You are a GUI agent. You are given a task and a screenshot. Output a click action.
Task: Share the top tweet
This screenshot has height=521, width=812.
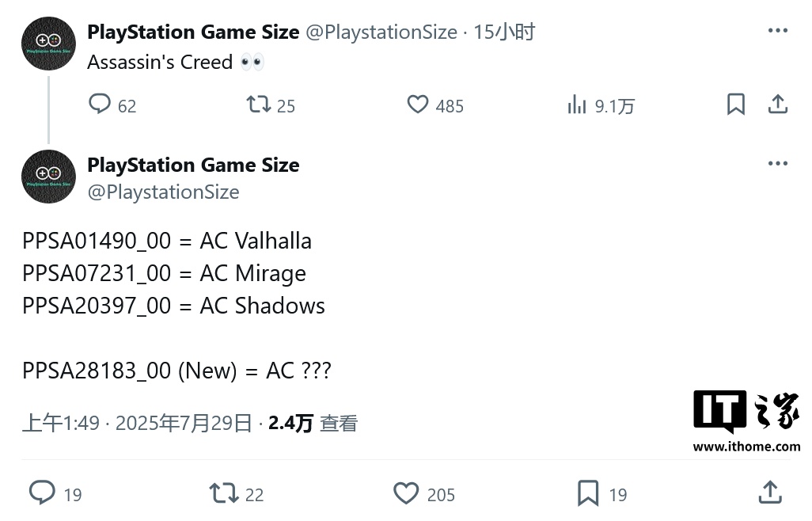(x=777, y=105)
